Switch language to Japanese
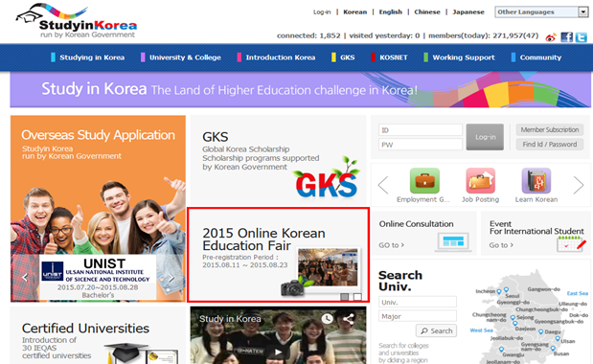593x364 pixels. 468,12
